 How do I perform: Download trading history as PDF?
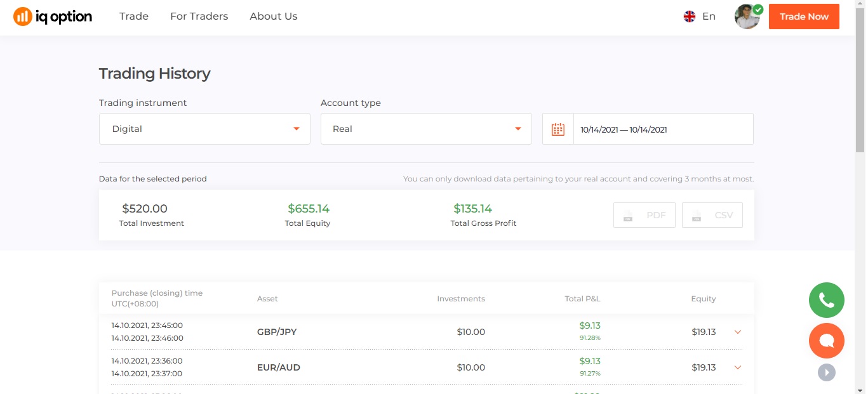644,215
